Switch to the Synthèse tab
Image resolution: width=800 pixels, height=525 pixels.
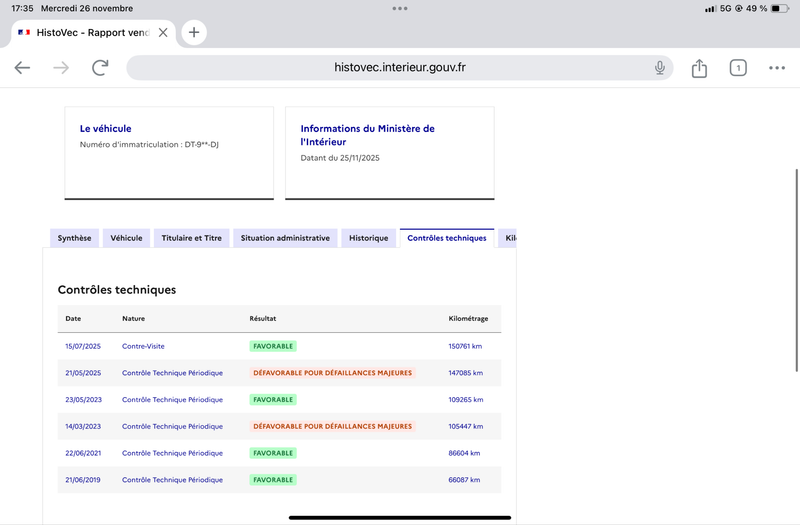pos(74,238)
